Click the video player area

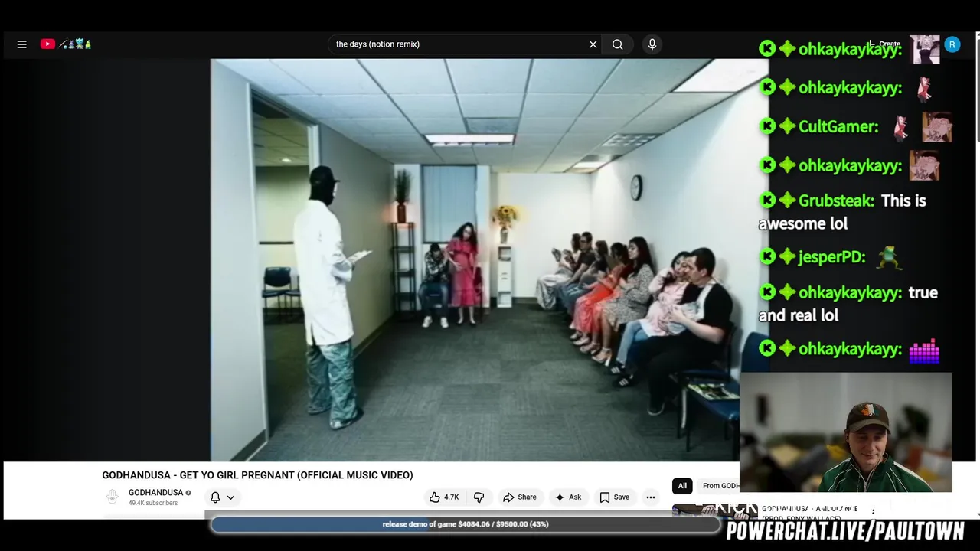[489, 260]
